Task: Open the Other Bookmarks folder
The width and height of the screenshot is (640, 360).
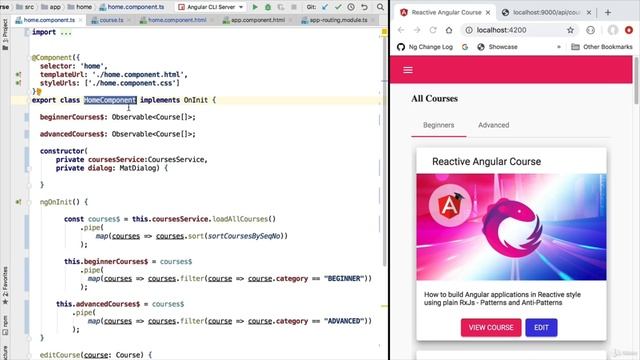Action: [602, 47]
